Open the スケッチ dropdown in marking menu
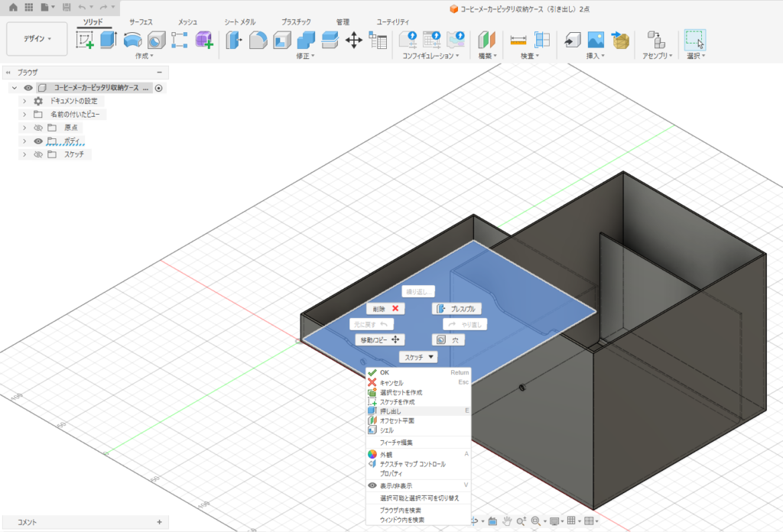Screen dimensions: 783x532 pos(418,357)
